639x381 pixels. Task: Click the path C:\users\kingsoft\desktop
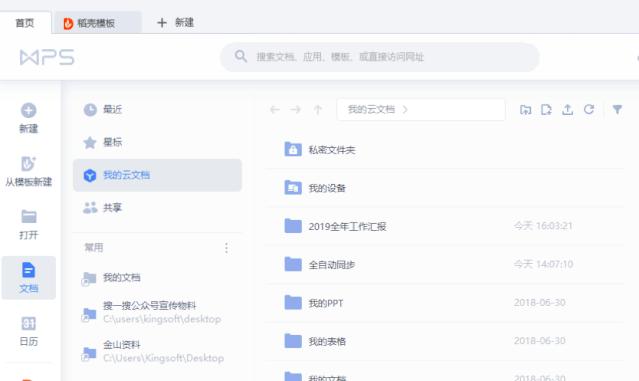162,319
